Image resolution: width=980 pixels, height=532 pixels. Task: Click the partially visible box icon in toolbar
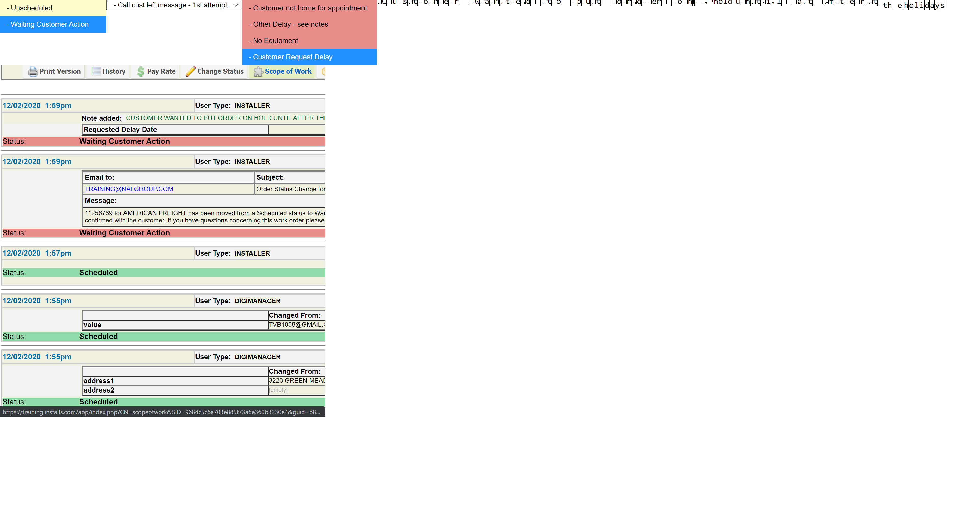323,72
